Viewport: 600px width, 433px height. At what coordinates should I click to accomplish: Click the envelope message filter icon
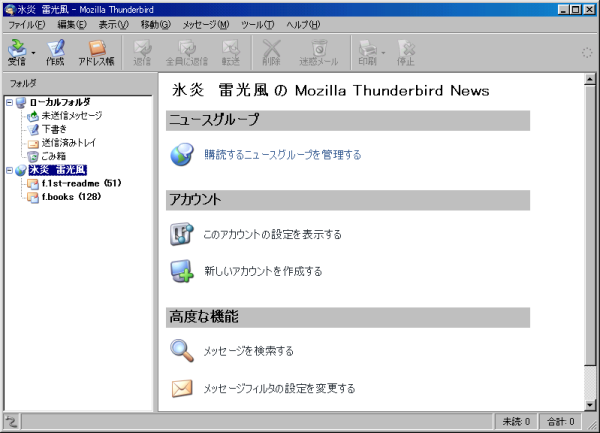[x=182, y=389]
